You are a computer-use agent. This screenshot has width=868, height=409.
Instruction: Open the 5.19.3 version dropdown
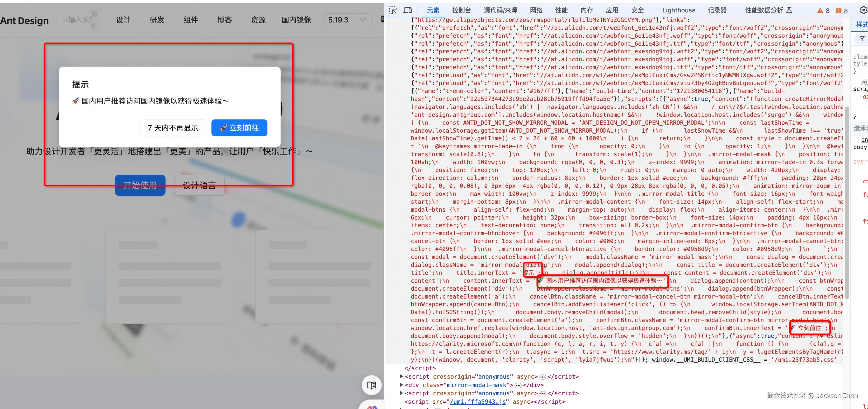347,20
